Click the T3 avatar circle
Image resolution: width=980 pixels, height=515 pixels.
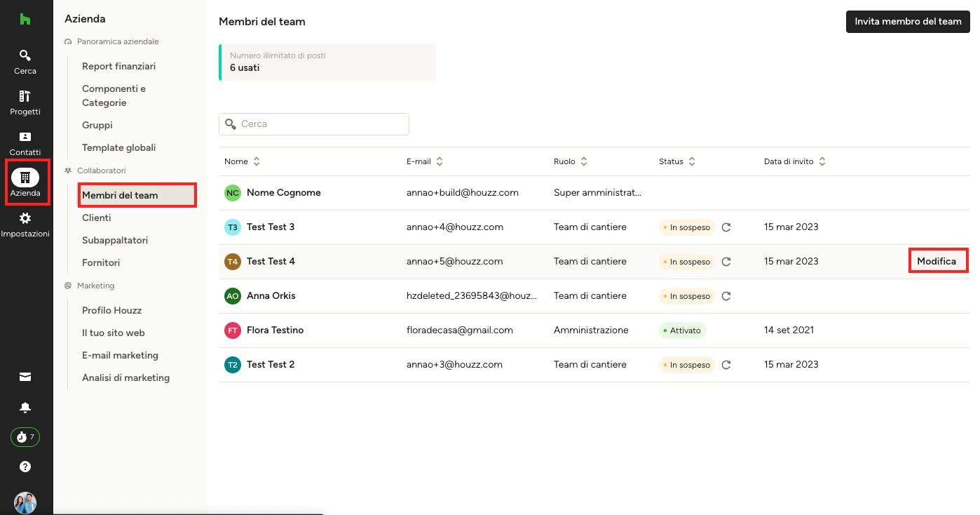click(233, 227)
